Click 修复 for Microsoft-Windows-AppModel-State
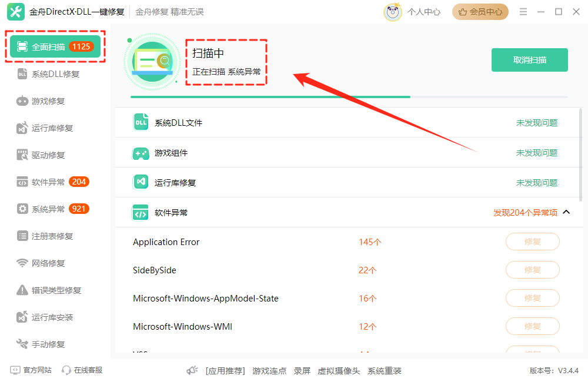 [x=533, y=298]
